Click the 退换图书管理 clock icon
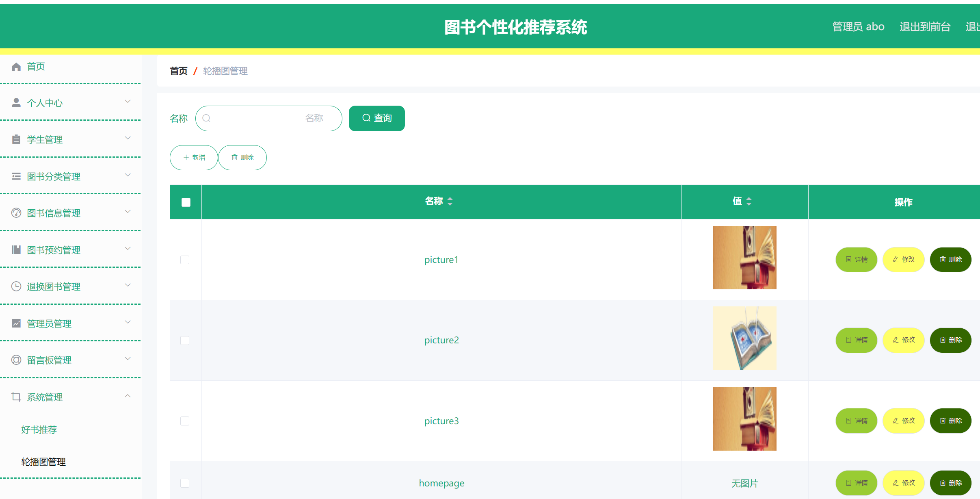The height and width of the screenshot is (499, 980). 16,286
